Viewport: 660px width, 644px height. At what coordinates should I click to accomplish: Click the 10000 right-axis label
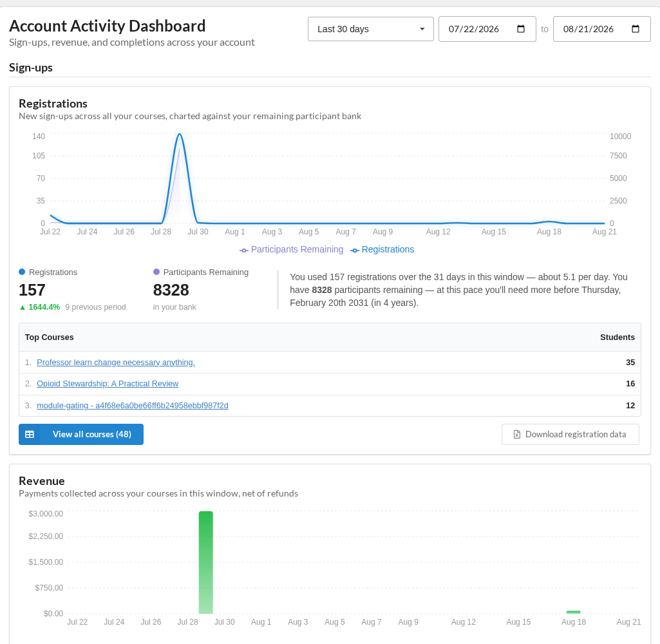click(620, 137)
